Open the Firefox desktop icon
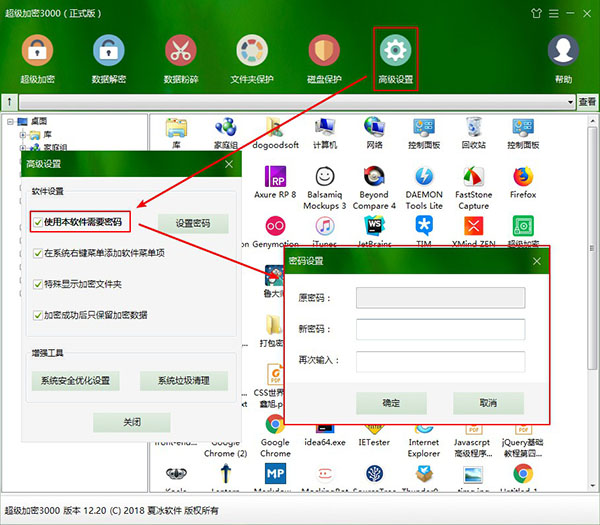 [524, 181]
